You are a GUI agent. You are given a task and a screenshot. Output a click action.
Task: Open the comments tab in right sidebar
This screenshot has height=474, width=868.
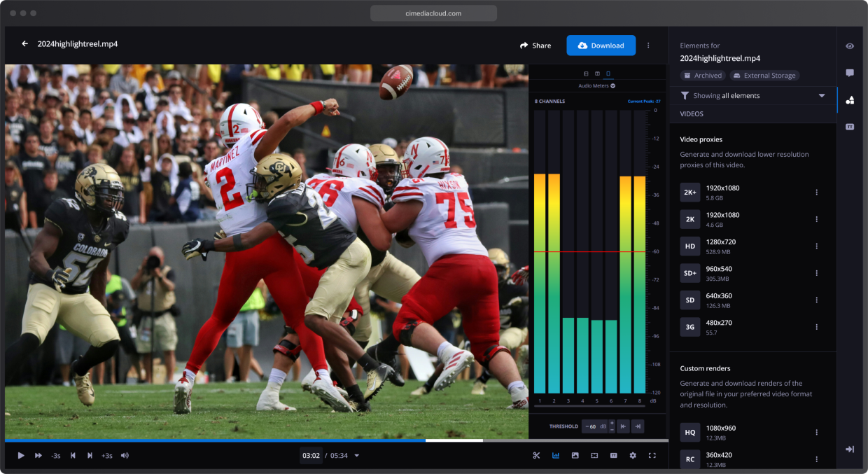tap(850, 73)
